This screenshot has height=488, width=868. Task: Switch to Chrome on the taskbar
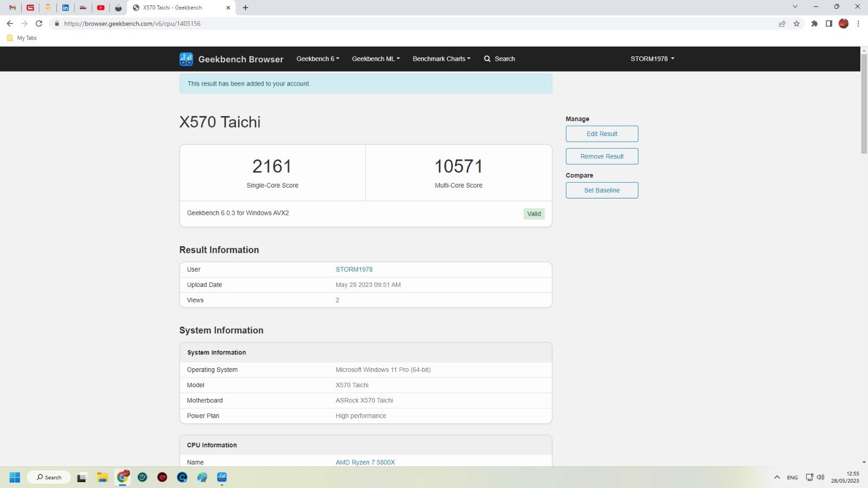123,477
